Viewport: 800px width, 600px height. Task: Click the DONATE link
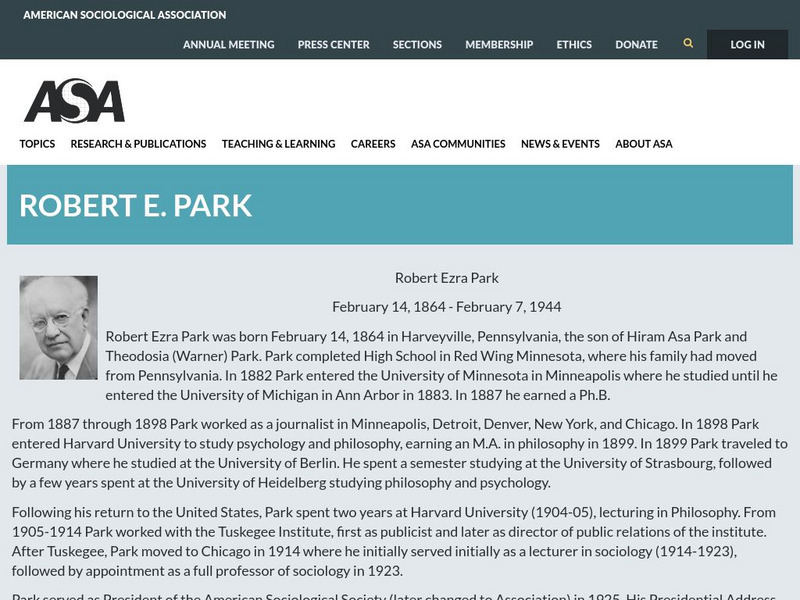636,44
